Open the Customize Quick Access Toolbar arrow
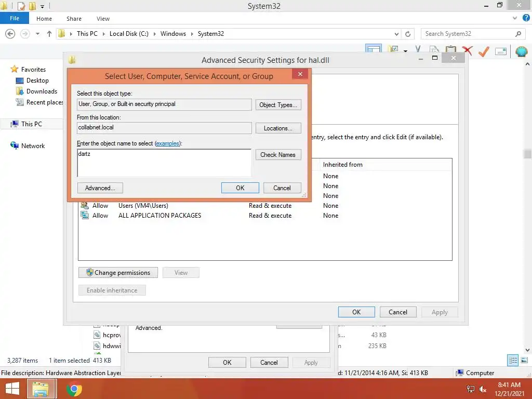 pyautogui.click(x=42, y=6)
